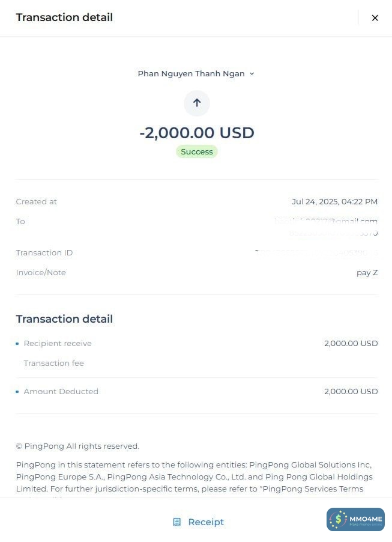Click the MMO4ME dollar logo icon

coord(340,519)
